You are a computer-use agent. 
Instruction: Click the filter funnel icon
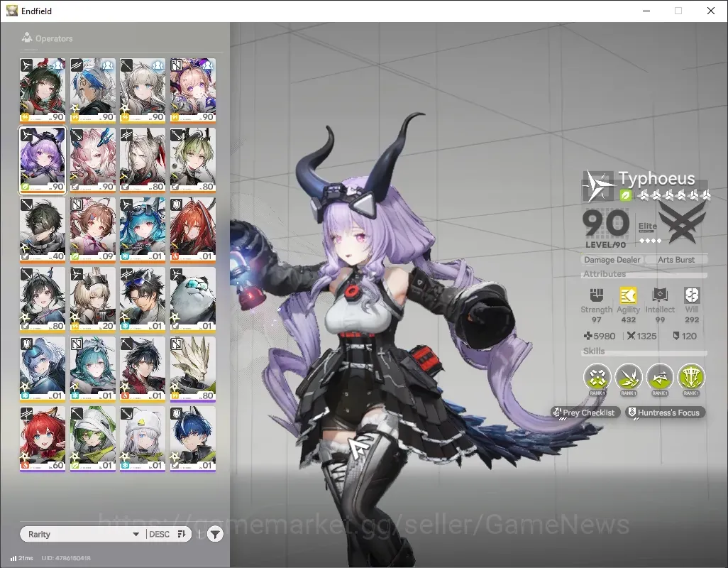point(215,534)
